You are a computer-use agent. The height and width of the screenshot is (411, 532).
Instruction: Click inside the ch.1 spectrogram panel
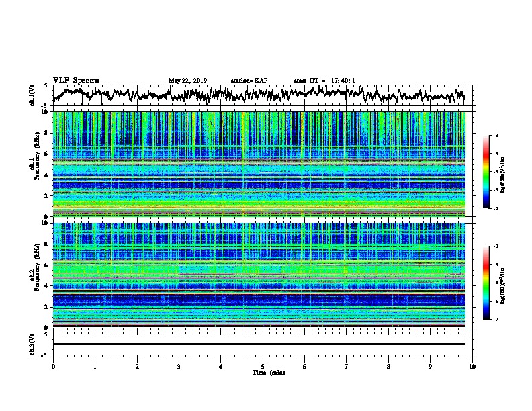[x=259, y=164]
